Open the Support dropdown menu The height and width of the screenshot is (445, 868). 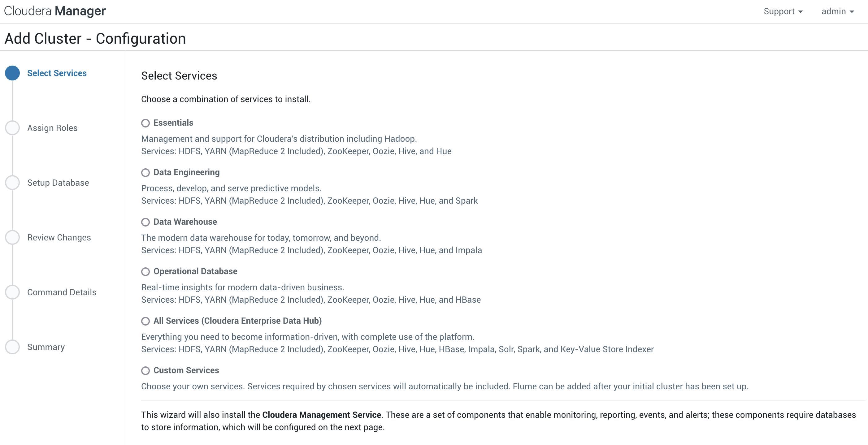(x=783, y=11)
